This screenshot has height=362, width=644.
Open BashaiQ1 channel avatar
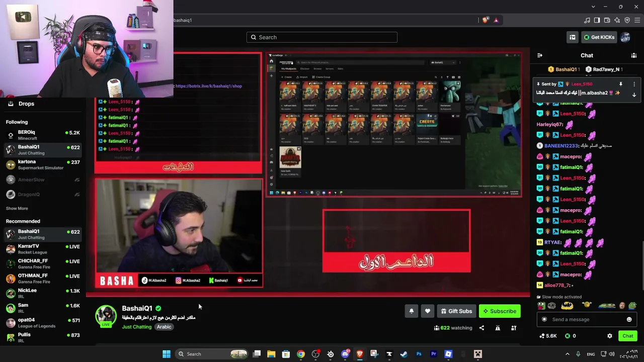106,316
